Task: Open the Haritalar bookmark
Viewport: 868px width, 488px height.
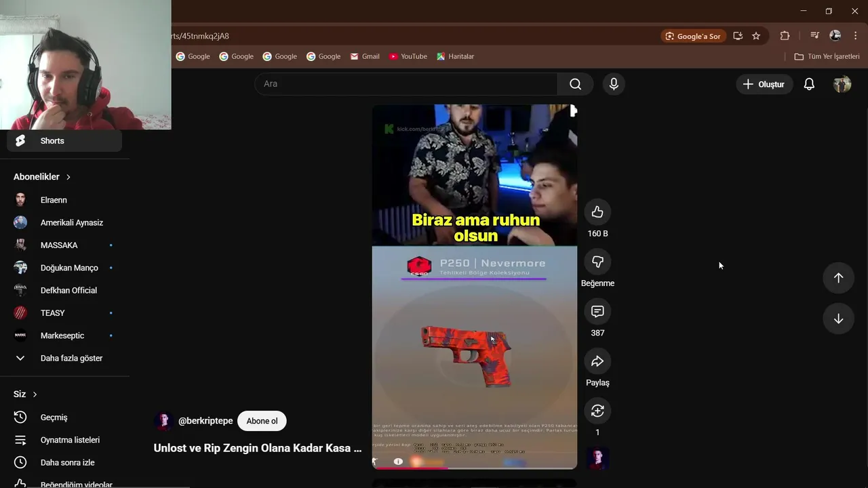Action: pyautogui.click(x=455, y=56)
